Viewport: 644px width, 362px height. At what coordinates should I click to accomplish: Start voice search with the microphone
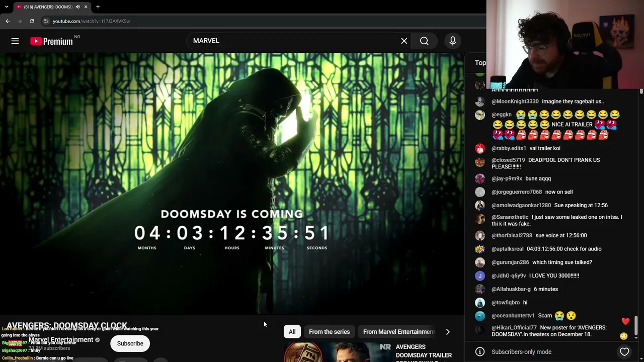coord(453,41)
